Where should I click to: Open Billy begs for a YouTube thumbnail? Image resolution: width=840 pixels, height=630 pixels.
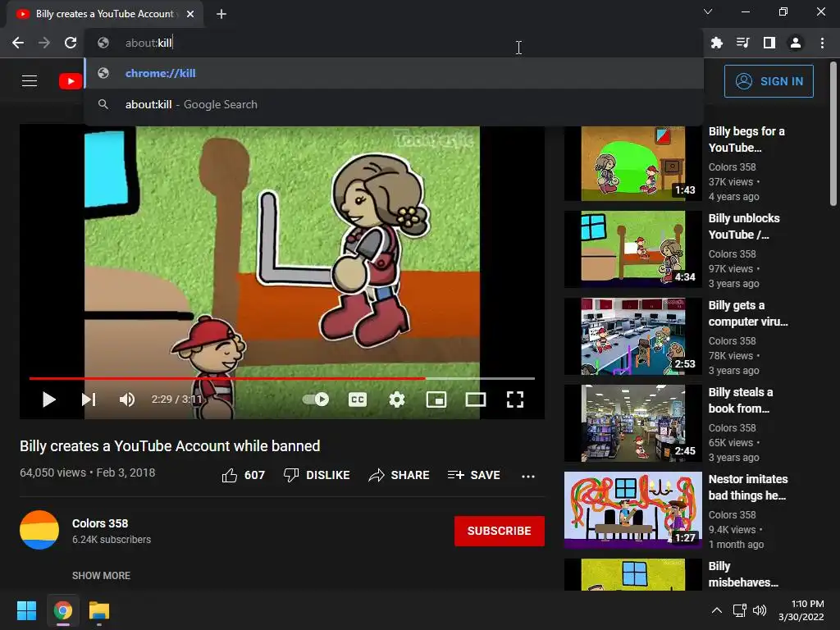pyautogui.click(x=633, y=162)
